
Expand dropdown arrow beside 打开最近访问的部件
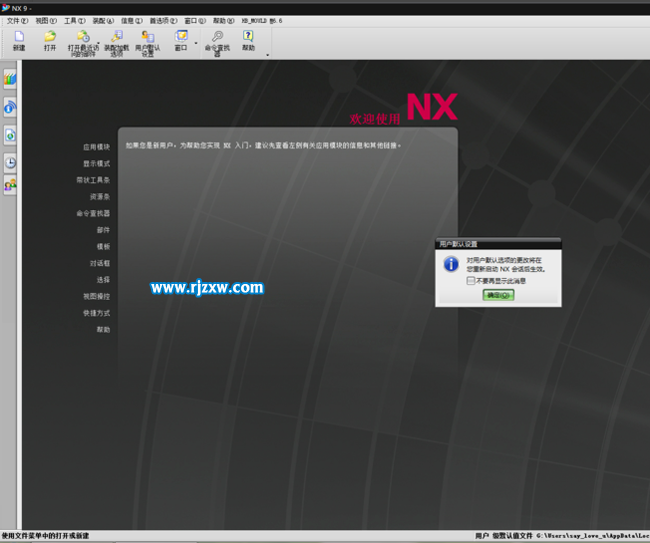pos(99,43)
